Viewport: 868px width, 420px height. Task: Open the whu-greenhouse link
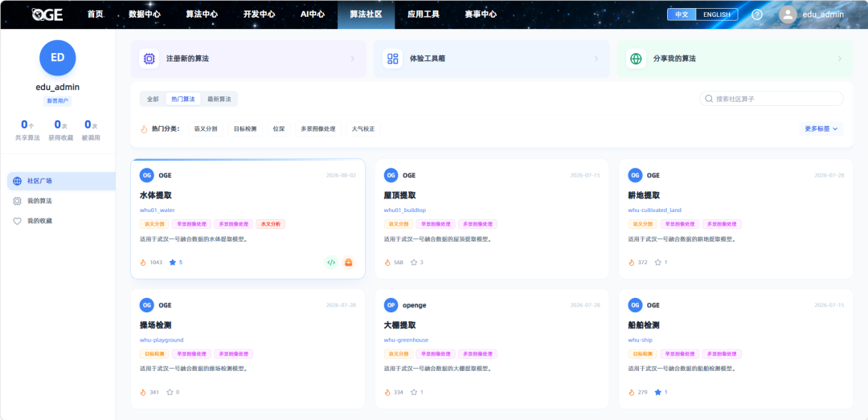[407, 340]
